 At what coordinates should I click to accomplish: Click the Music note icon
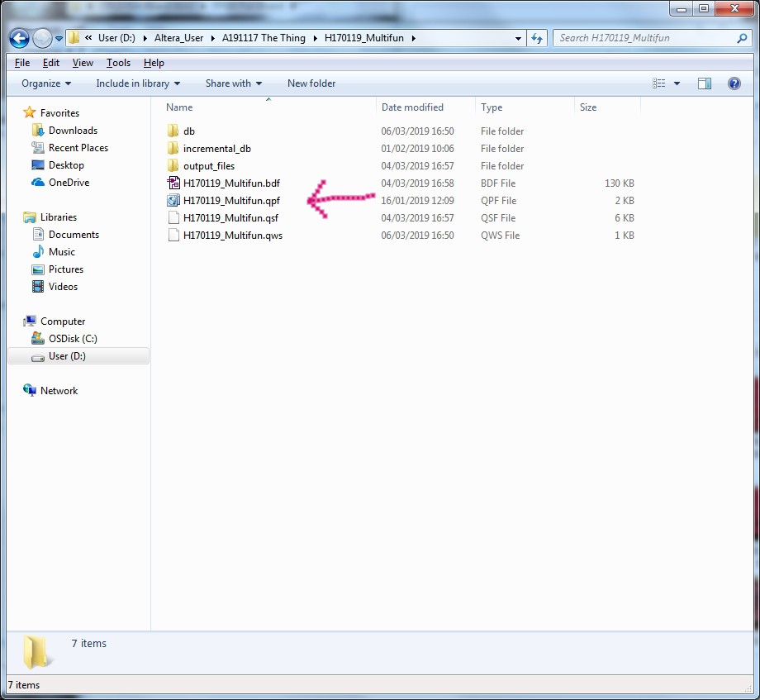coord(38,251)
